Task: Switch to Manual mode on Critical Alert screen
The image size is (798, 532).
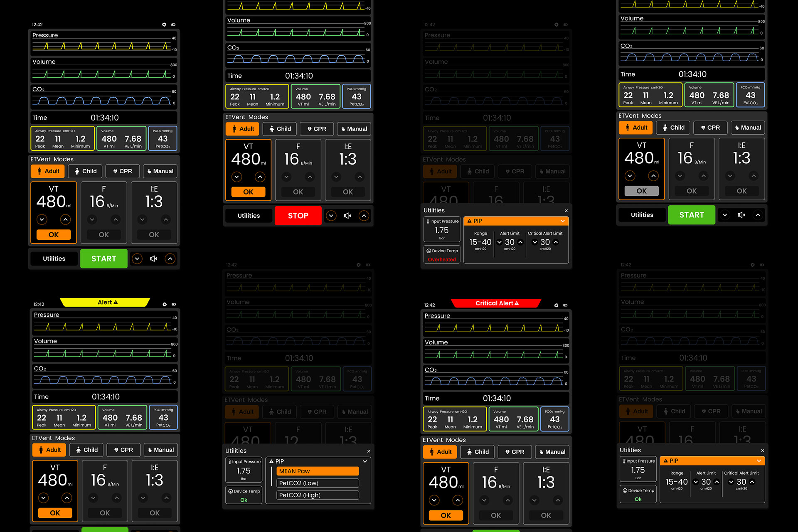Action: click(x=551, y=452)
